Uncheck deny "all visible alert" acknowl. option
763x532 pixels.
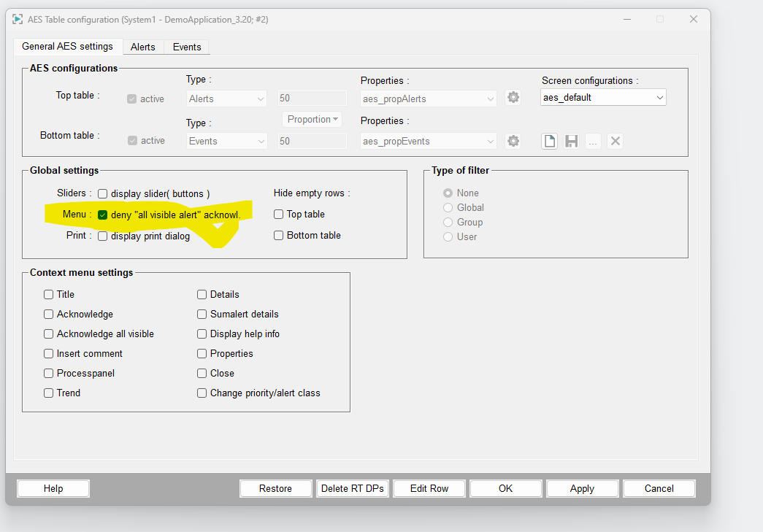103,215
